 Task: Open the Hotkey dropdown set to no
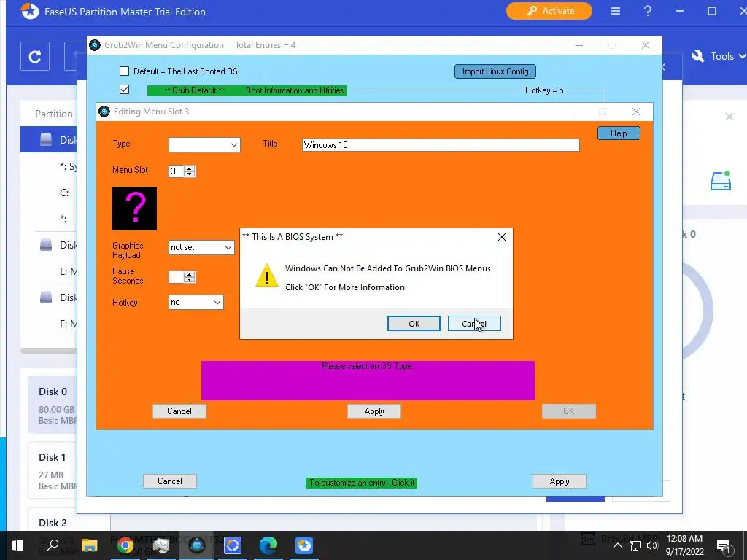(x=196, y=303)
